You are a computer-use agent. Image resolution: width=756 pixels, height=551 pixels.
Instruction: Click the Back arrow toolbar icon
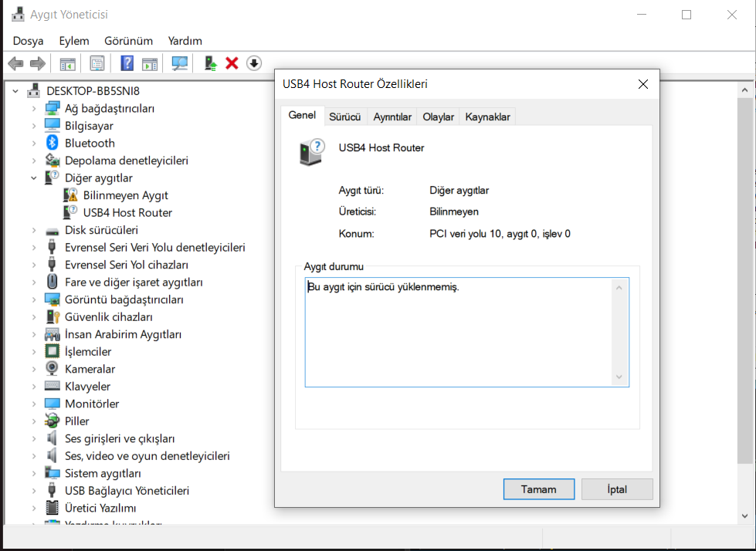click(x=16, y=63)
